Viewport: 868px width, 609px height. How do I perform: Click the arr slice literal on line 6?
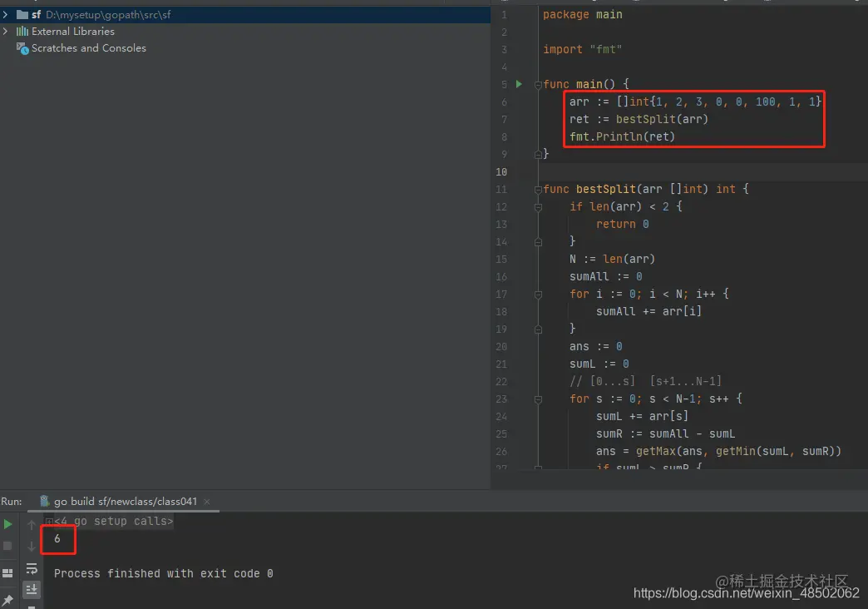[719, 101]
